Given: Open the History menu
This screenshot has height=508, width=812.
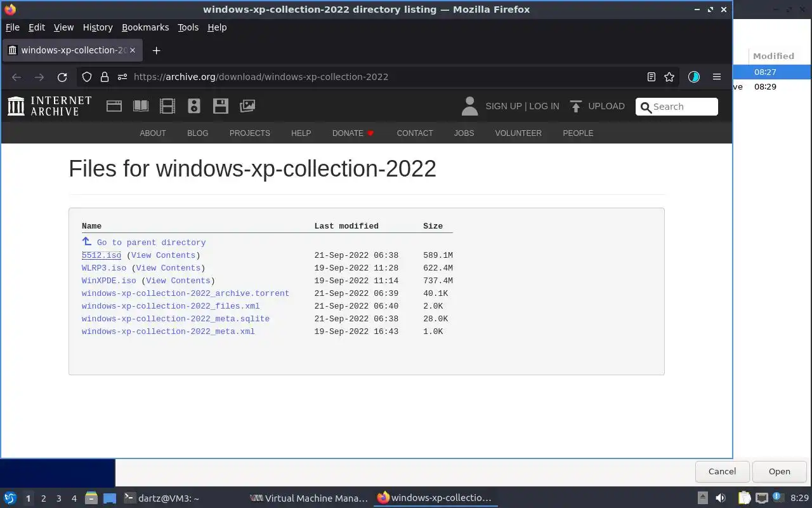Looking at the screenshot, I should pos(98,27).
